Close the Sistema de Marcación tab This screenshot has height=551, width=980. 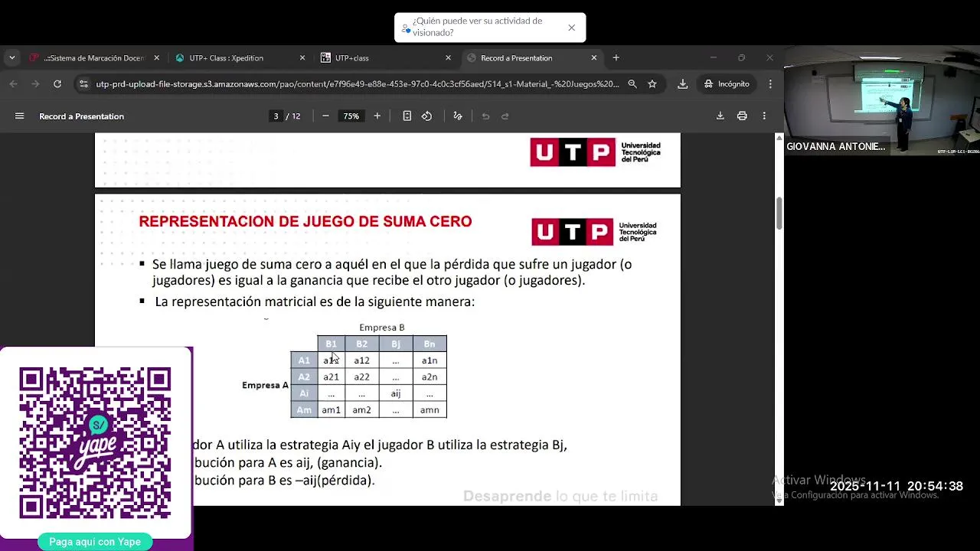[x=157, y=58]
